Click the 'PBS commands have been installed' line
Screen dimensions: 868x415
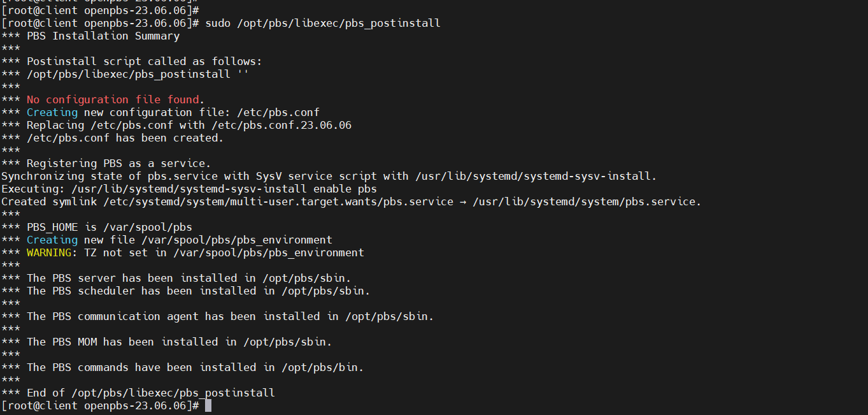(x=183, y=367)
